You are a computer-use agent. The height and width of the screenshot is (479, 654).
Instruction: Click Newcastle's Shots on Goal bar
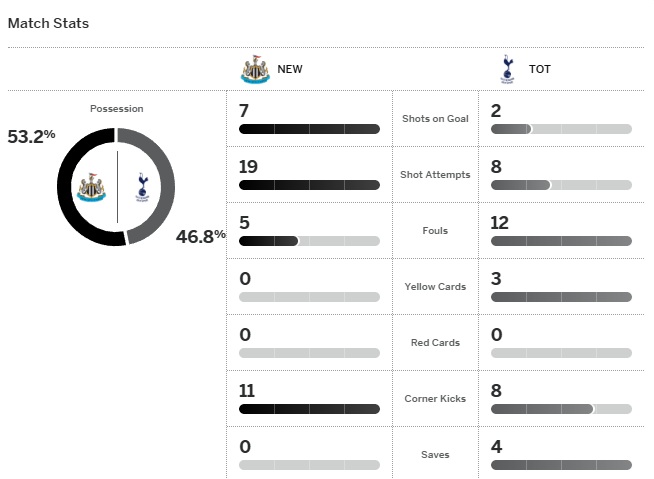pos(309,129)
